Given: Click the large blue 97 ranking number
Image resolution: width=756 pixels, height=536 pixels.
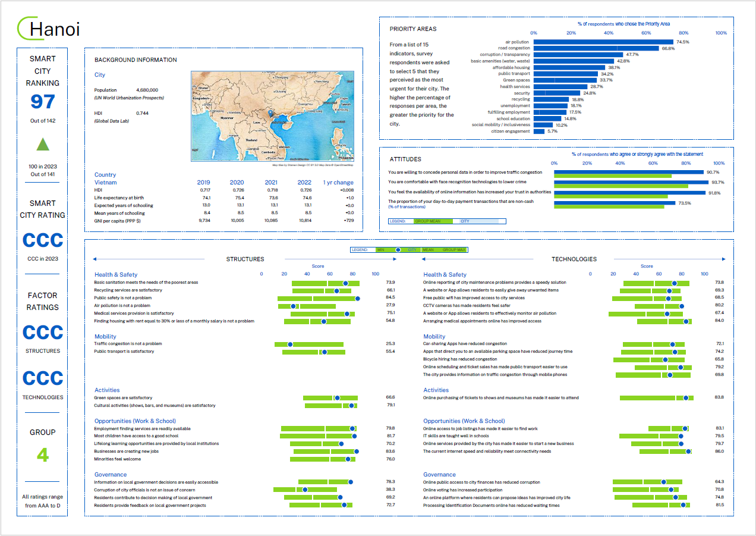Looking at the screenshot, I should [42, 102].
